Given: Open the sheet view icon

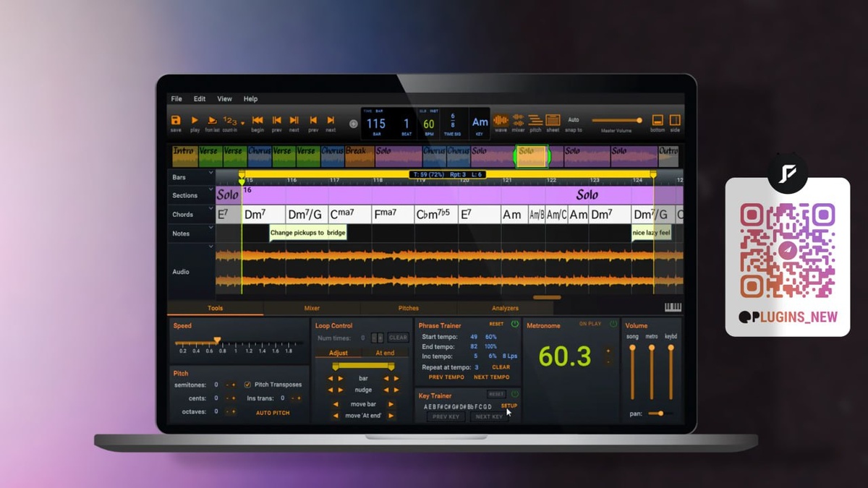Looking at the screenshot, I should (553, 120).
